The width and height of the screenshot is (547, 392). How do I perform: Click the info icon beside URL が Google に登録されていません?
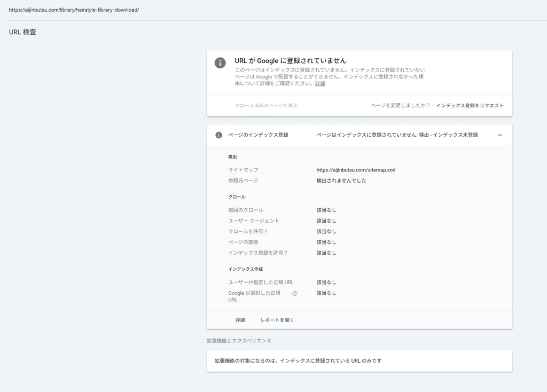tap(220, 63)
